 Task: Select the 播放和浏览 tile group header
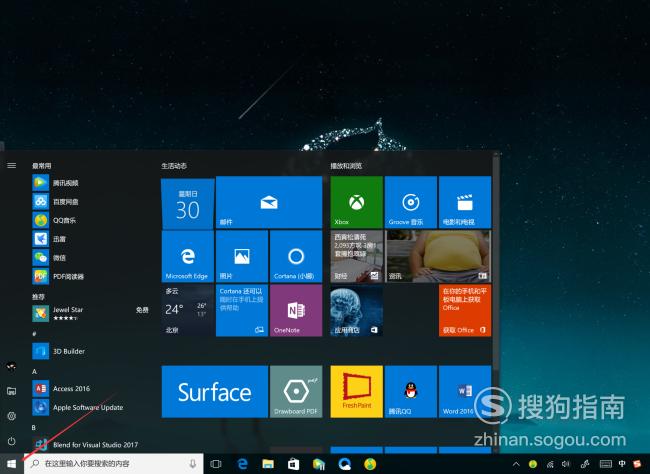(346, 166)
